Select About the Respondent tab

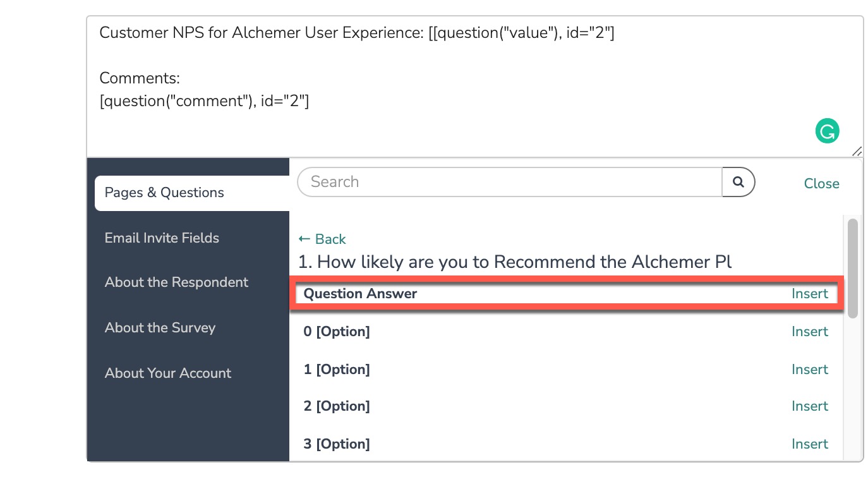point(176,282)
